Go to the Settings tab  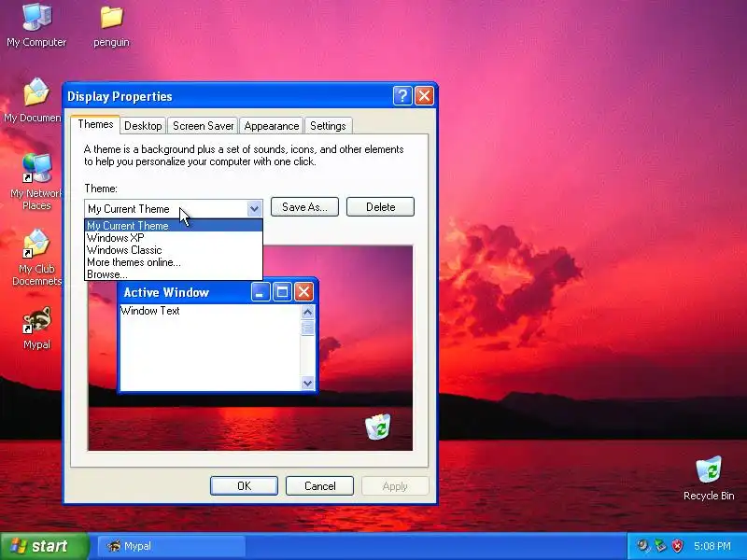point(328,126)
